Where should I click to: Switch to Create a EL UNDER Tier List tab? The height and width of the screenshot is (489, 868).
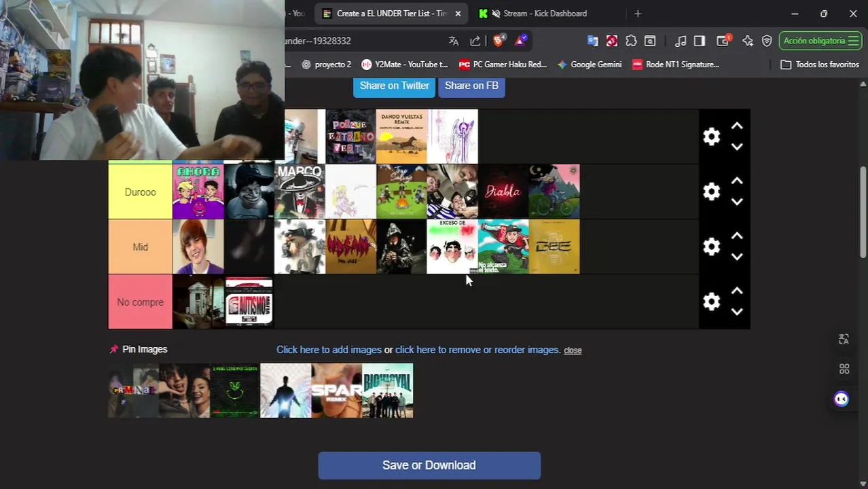click(x=391, y=14)
